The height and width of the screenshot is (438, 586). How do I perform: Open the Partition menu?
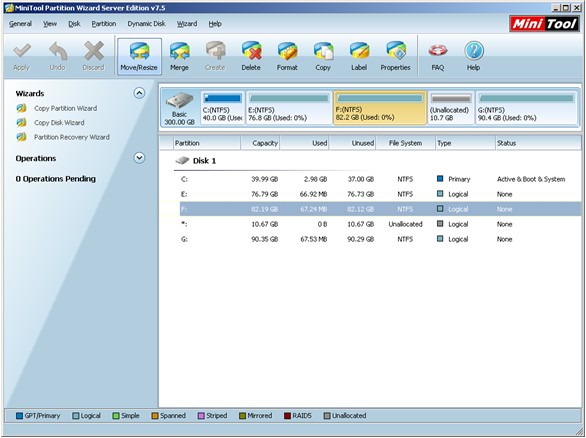(104, 24)
